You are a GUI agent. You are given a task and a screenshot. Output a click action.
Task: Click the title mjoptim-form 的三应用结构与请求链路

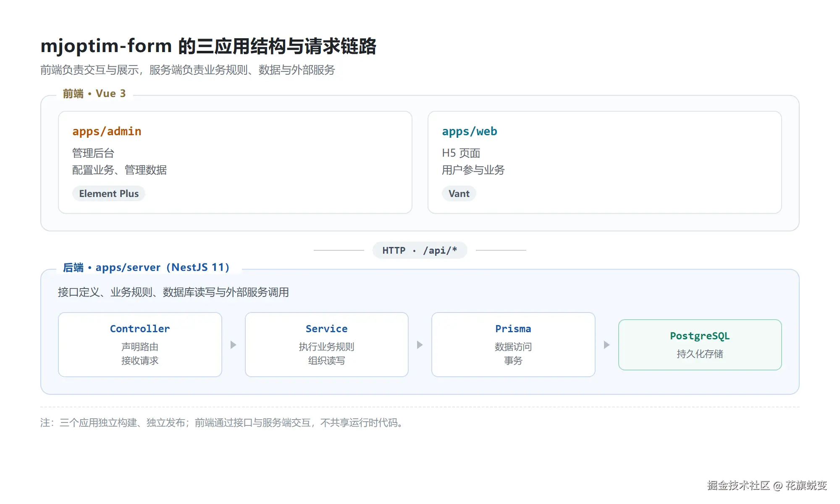tap(208, 46)
